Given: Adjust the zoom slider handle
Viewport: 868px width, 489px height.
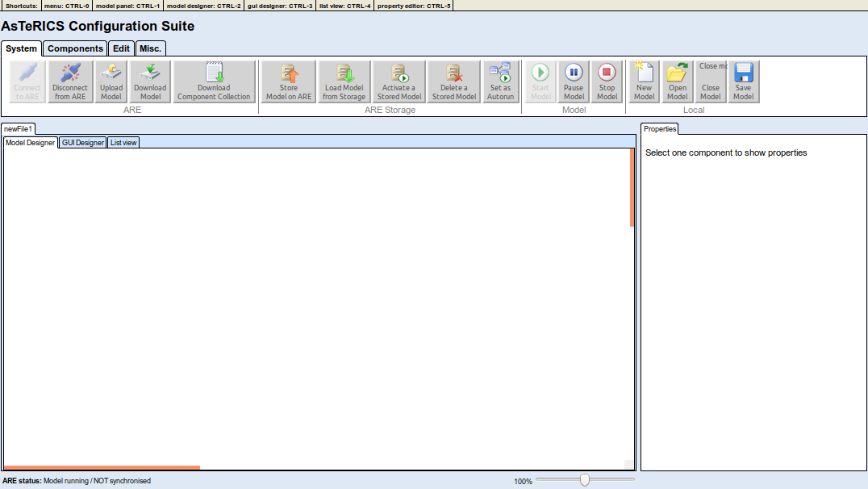Looking at the screenshot, I should (x=585, y=480).
